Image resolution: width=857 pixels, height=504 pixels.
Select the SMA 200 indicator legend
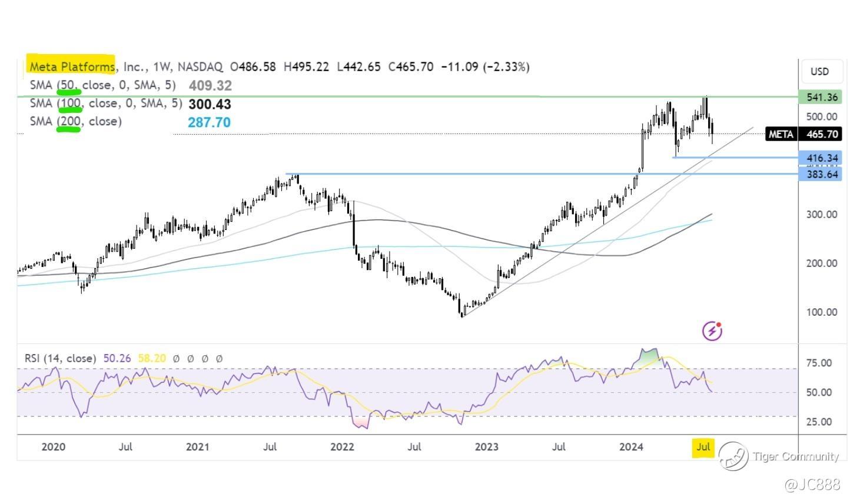pyautogui.click(x=76, y=121)
